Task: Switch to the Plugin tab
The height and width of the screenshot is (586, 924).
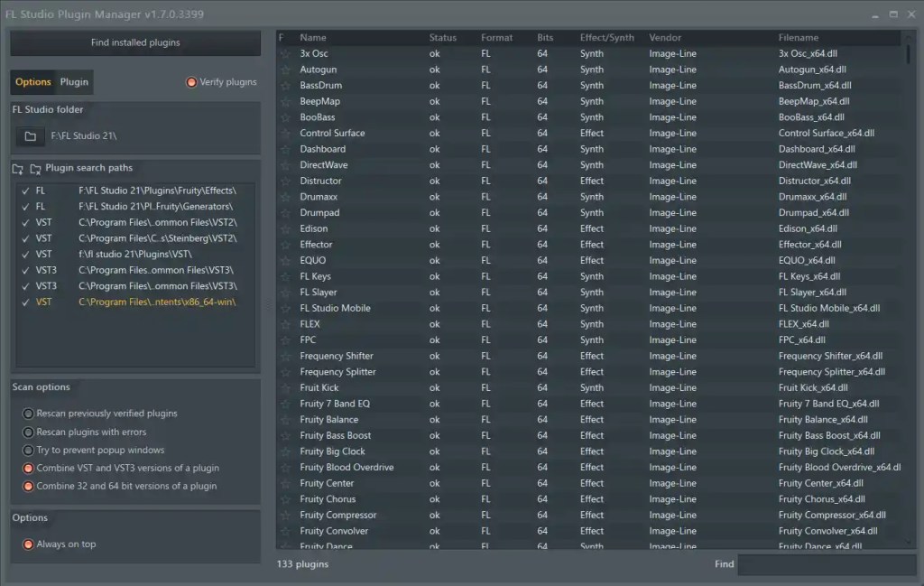Action: coord(74,82)
